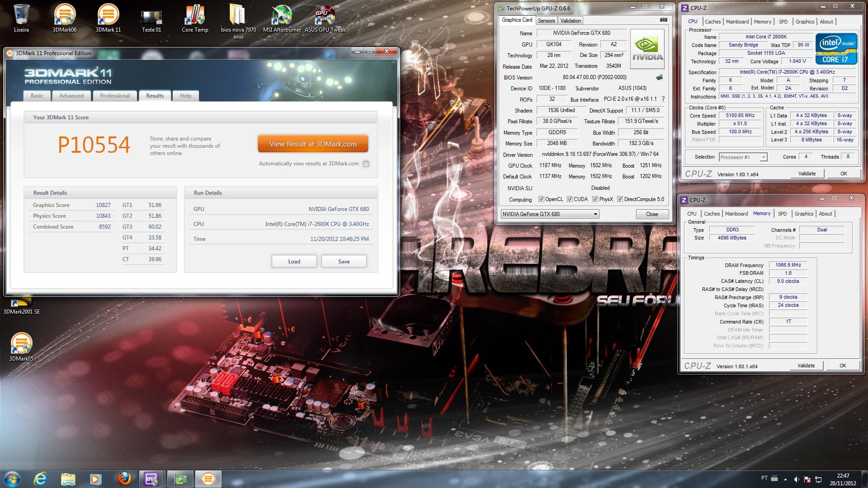
Task: Click the GPU-Z screenshot camera icon
Action: pyautogui.click(x=663, y=20)
